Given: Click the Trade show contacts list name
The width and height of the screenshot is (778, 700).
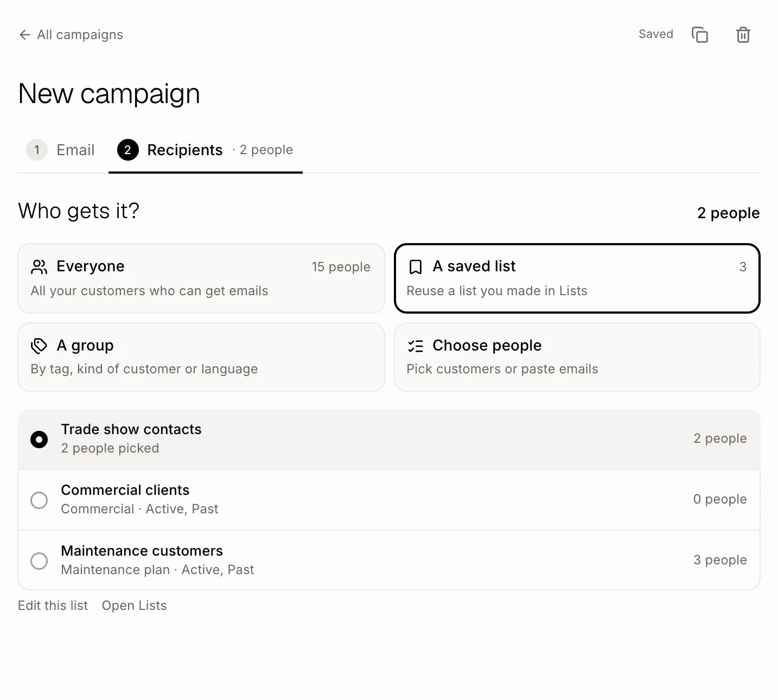Looking at the screenshot, I should click(x=131, y=429).
